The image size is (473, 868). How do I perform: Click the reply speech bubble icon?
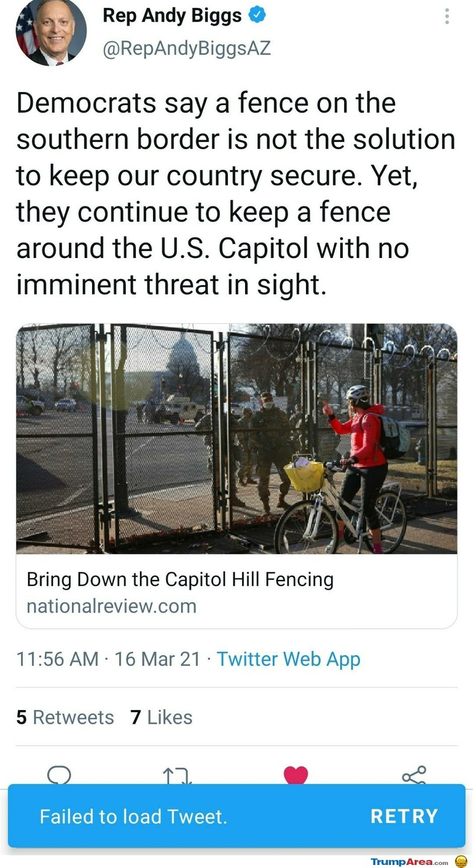click(59, 775)
